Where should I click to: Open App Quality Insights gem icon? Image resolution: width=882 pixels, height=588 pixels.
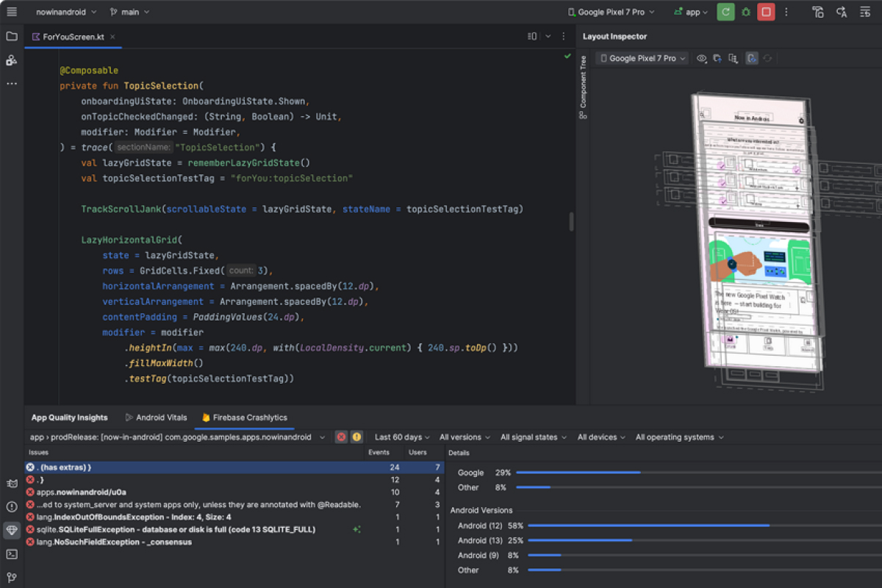[12, 530]
